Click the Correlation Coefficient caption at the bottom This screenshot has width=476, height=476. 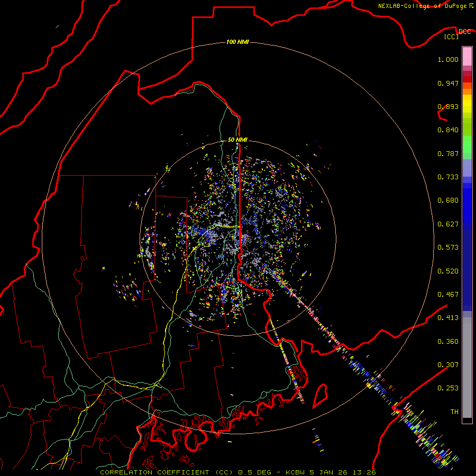pyautogui.click(x=237, y=472)
